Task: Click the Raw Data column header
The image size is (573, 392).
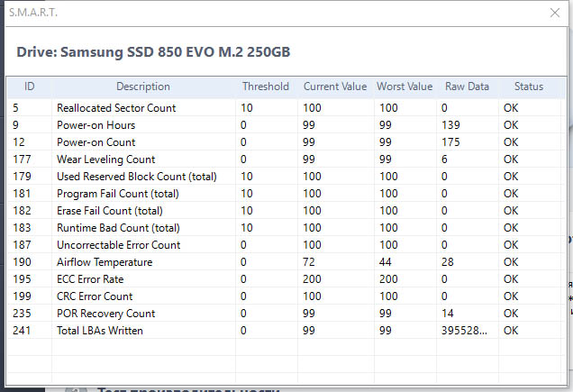Action: [467, 87]
